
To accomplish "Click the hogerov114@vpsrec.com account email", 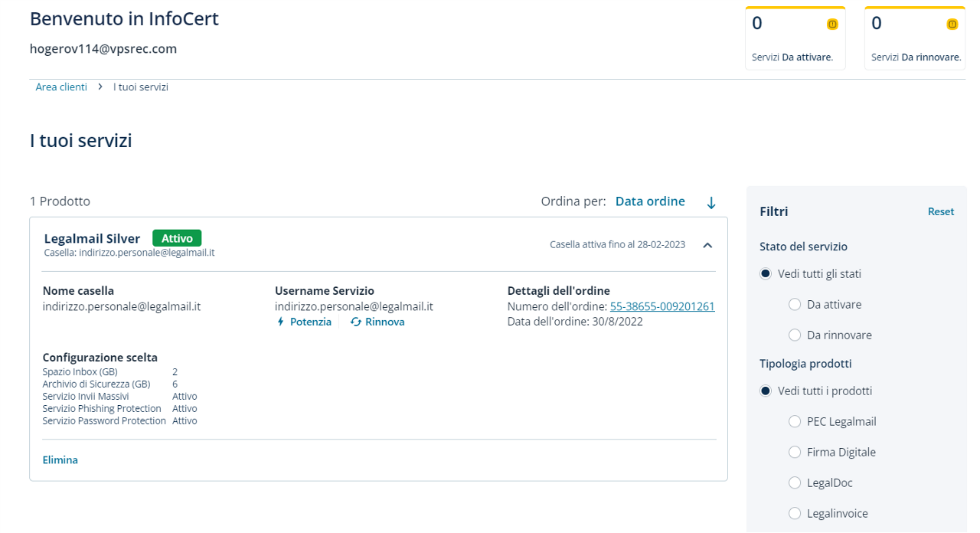I will 103,49.
